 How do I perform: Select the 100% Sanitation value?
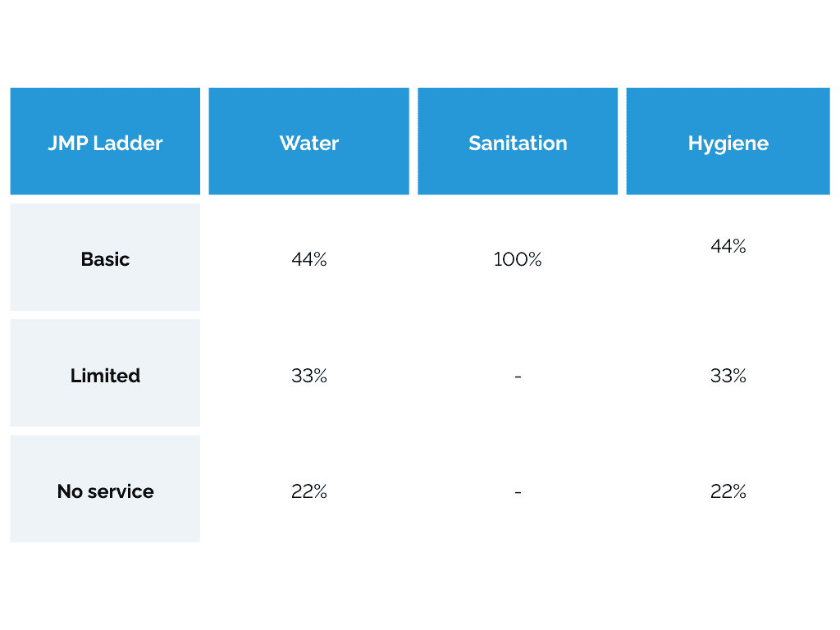[518, 260]
